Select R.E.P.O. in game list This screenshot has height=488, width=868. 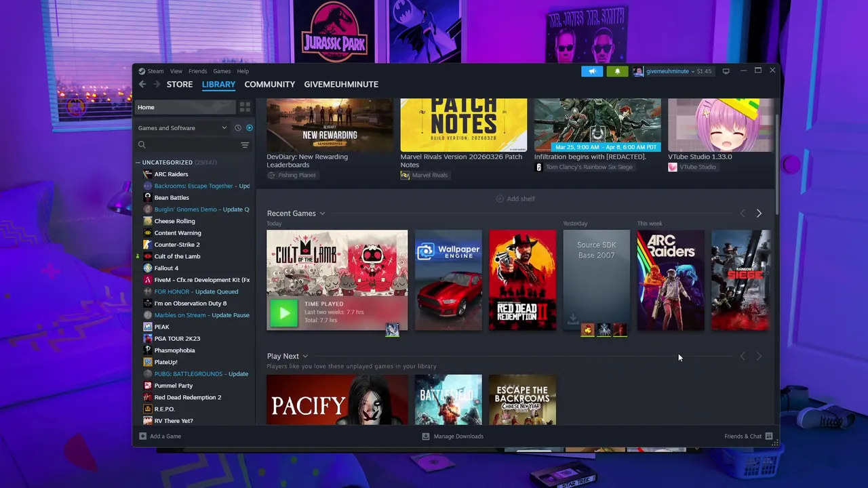pos(164,409)
